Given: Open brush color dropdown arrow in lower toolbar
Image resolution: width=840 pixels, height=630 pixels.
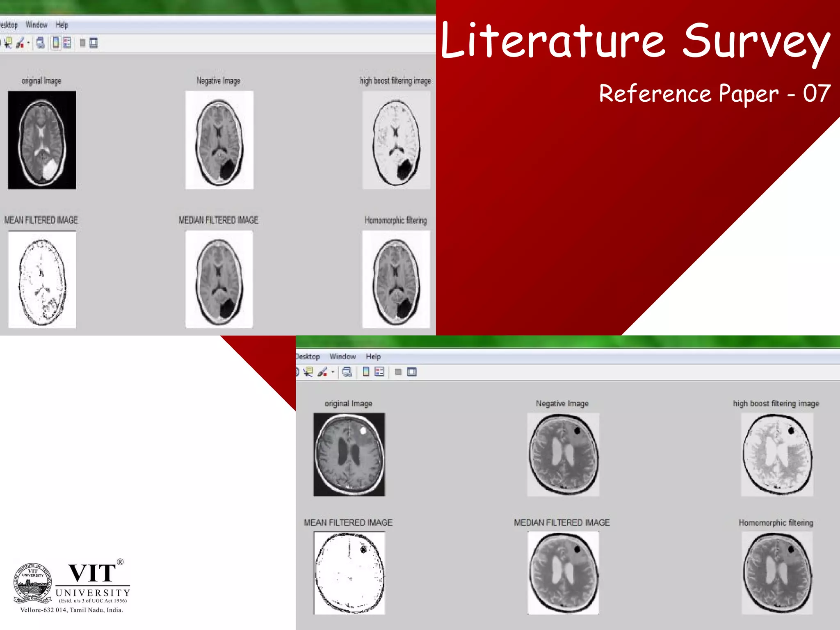Looking at the screenshot, I should click(333, 372).
